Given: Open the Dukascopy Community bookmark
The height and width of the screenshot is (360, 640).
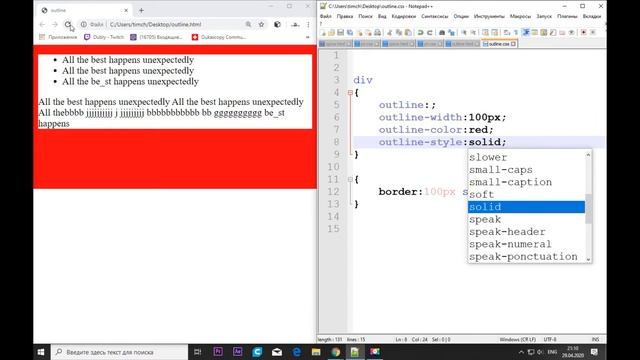Looking at the screenshot, I should (x=219, y=37).
